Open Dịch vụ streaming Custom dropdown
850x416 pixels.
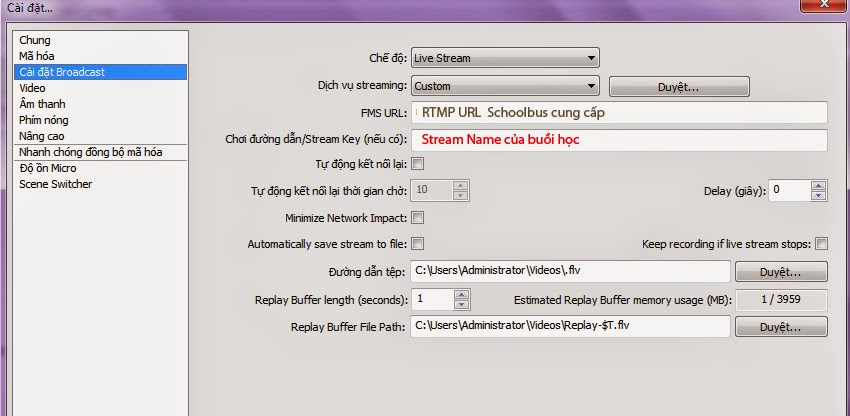coord(505,86)
